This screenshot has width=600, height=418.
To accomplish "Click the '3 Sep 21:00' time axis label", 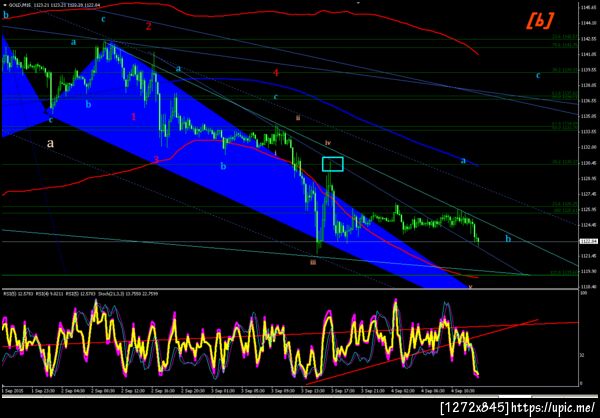I will [373, 391].
